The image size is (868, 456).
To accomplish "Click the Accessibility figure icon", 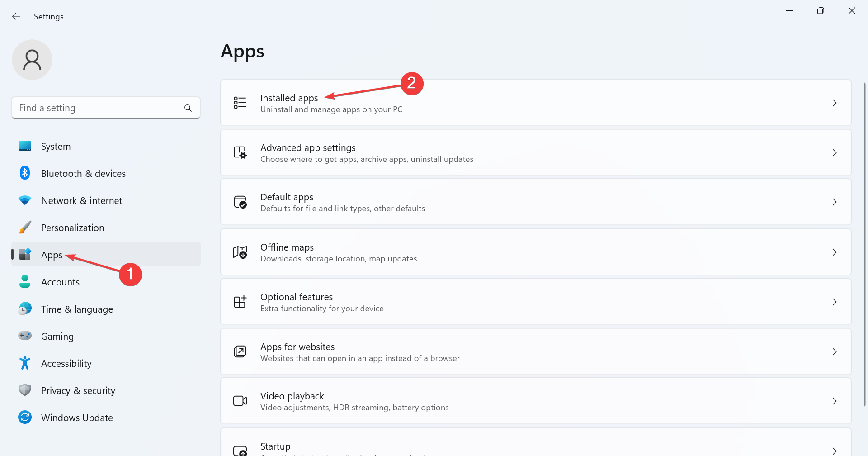I will (x=25, y=363).
